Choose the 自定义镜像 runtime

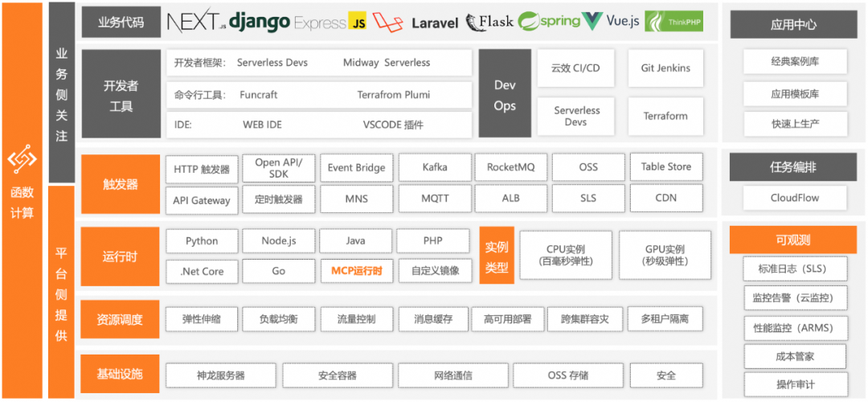435,271
